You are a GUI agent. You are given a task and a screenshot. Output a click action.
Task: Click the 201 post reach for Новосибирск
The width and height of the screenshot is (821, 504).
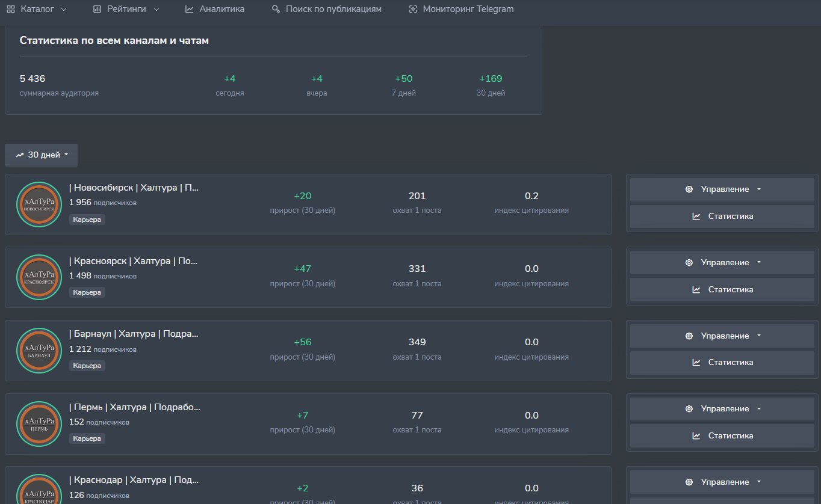click(x=417, y=196)
